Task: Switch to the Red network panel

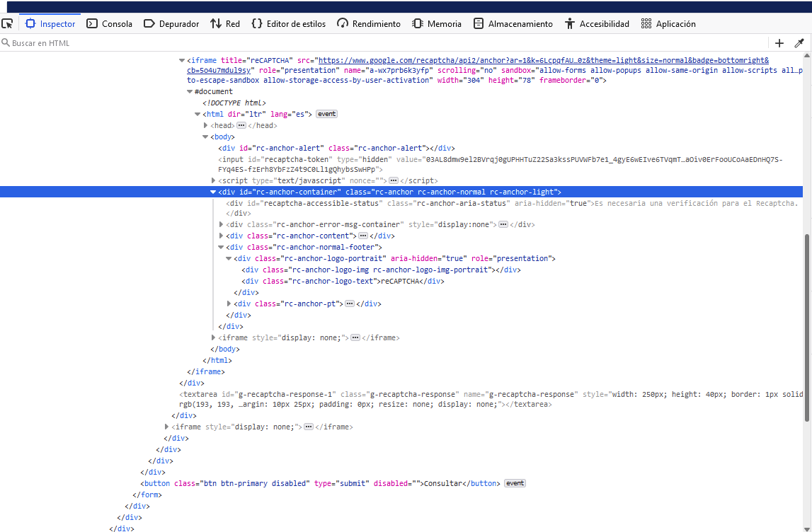Action: 225,23
